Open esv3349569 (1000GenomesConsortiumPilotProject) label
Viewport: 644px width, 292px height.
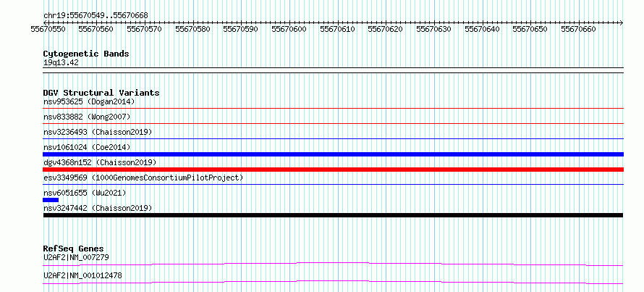[143, 178]
